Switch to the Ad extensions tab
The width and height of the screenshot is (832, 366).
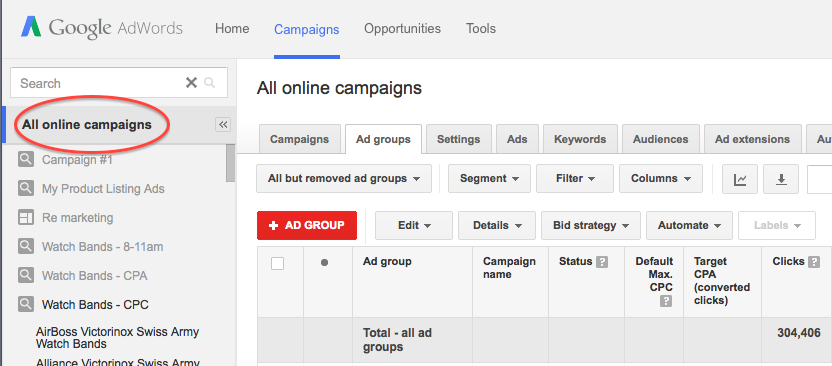752,140
